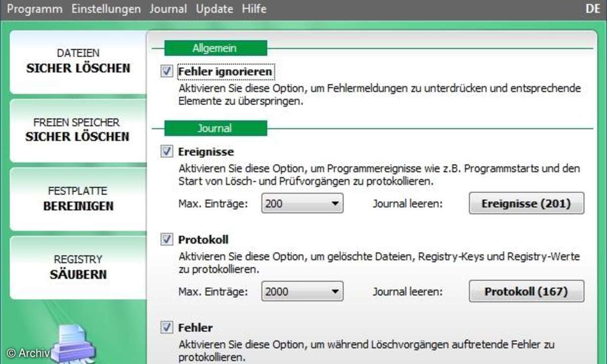Screen dimensions: 607x364
Task: Clear journal with Ereignisse (201) button
Action: pos(526,203)
